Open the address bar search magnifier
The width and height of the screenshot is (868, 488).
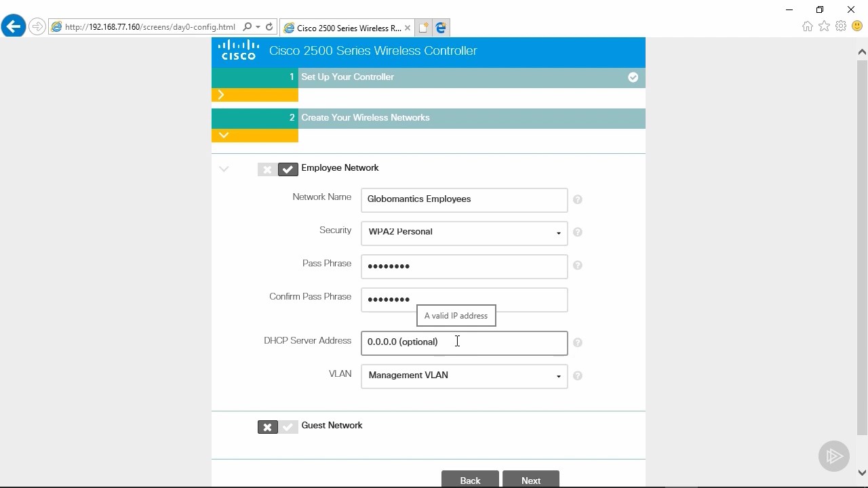coord(247,27)
